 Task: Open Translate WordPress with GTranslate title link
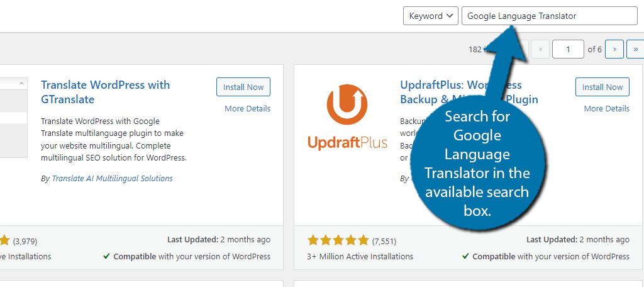point(105,92)
